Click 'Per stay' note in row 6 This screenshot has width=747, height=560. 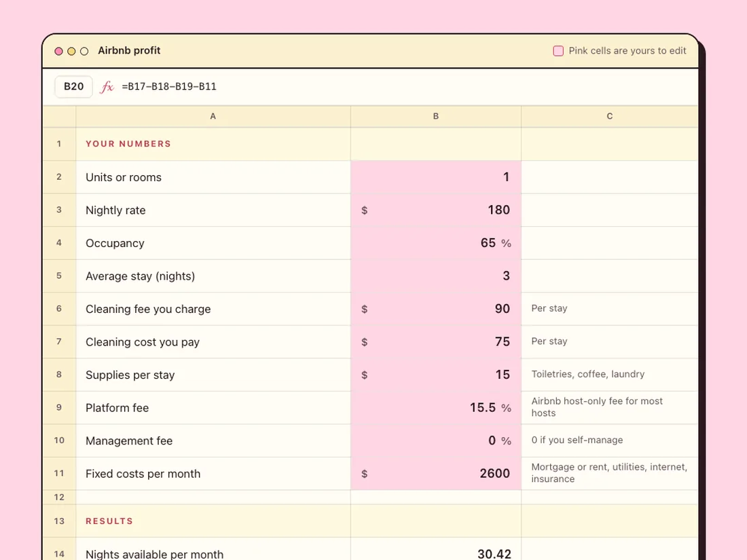coord(549,308)
